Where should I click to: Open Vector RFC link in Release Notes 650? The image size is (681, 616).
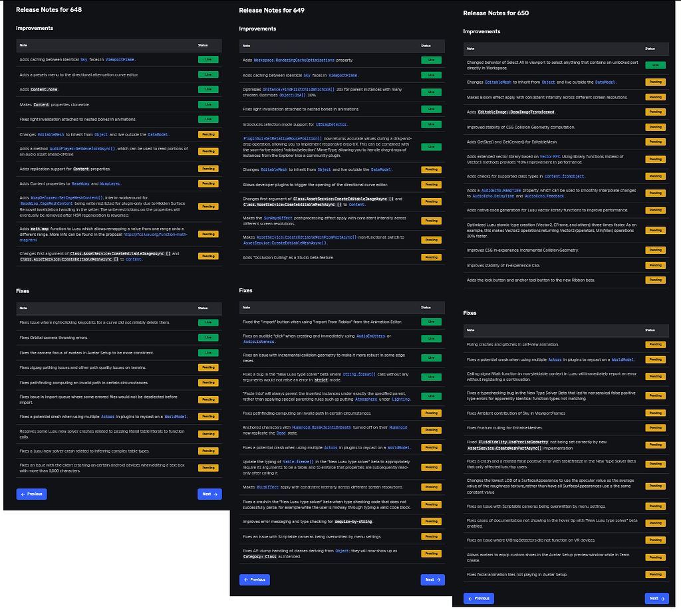tap(550, 157)
